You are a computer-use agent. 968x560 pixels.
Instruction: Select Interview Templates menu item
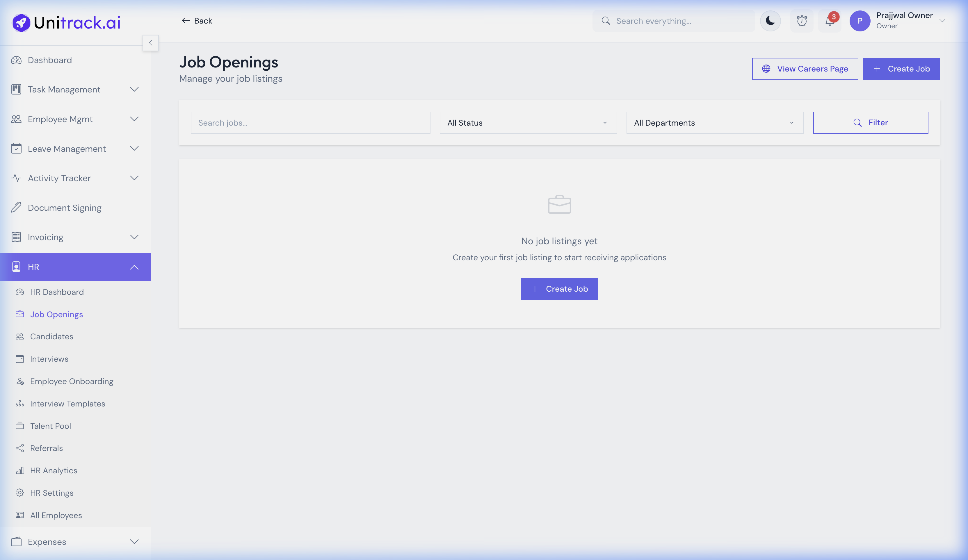pyautogui.click(x=67, y=404)
